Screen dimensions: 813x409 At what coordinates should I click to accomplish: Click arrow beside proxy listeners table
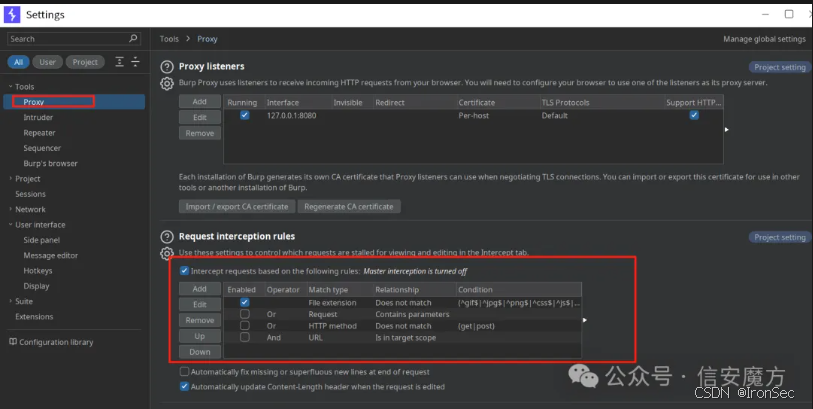pyautogui.click(x=726, y=129)
